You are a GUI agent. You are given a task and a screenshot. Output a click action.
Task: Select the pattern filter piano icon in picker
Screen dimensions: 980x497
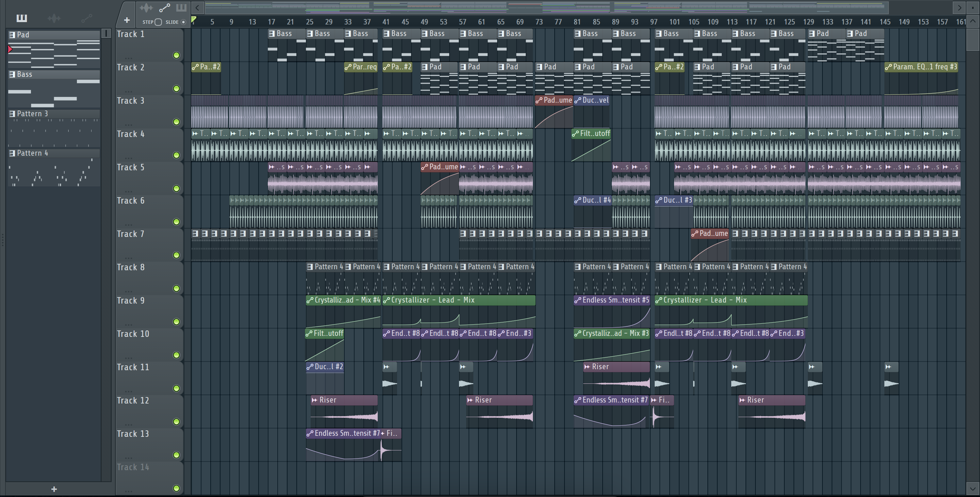pyautogui.click(x=22, y=18)
